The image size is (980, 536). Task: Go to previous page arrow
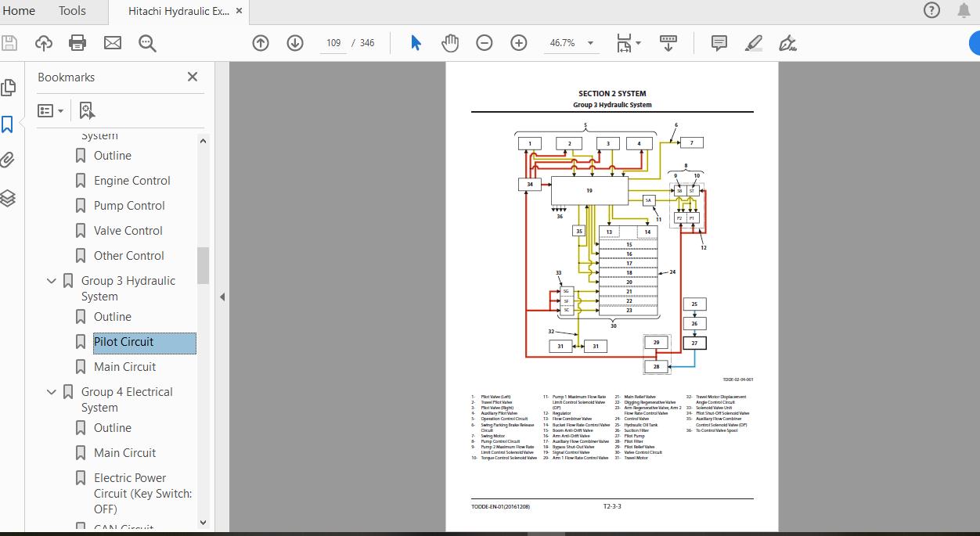(261, 43)
